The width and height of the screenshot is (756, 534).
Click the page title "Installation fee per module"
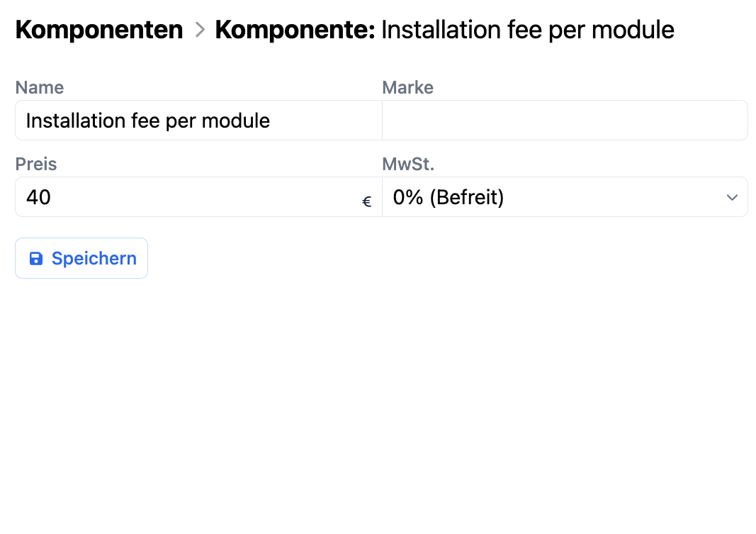click(528, 30)
